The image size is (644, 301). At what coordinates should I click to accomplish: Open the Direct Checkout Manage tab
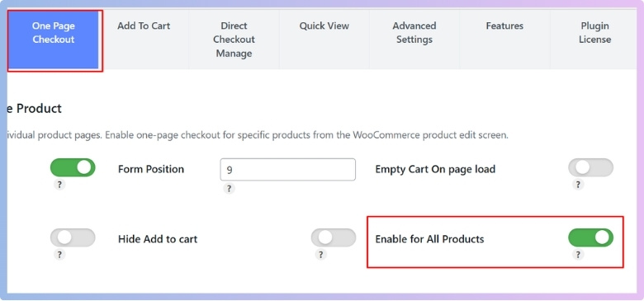(234, 40)
